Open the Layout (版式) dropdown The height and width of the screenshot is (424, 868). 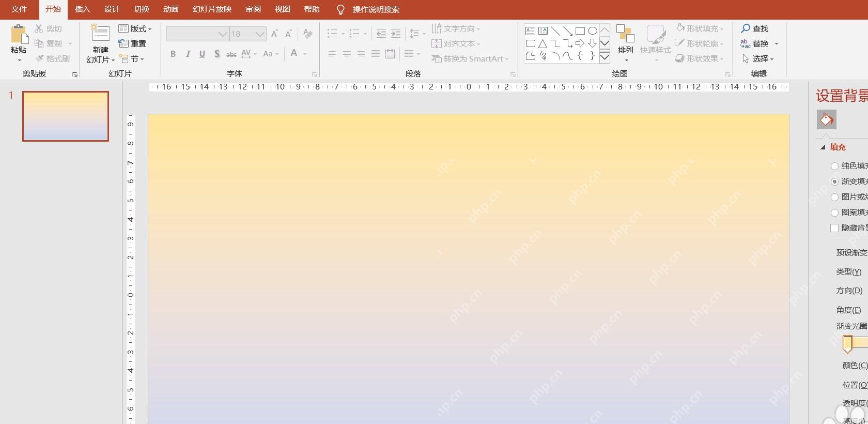click(135, 28)
